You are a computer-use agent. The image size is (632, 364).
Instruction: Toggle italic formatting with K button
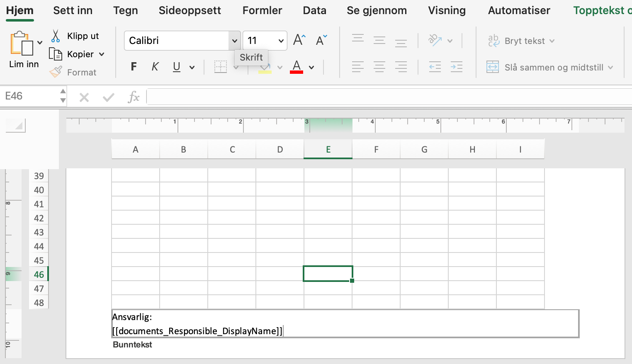coord(155,67)
